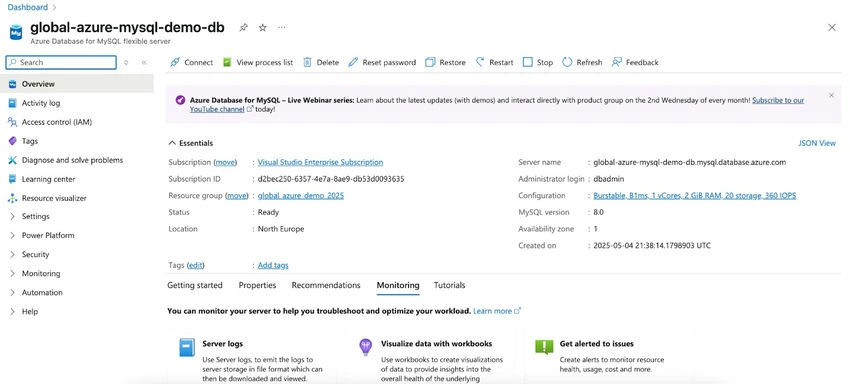Click the Subscription ID value
The height and width of the screenshot is (384, 850).
[331, 179]
